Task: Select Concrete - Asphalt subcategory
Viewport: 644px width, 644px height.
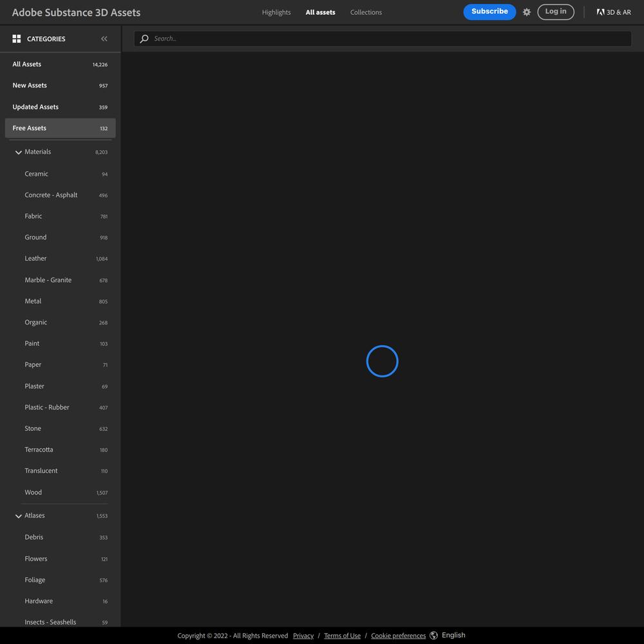Action: coord(60,195)
